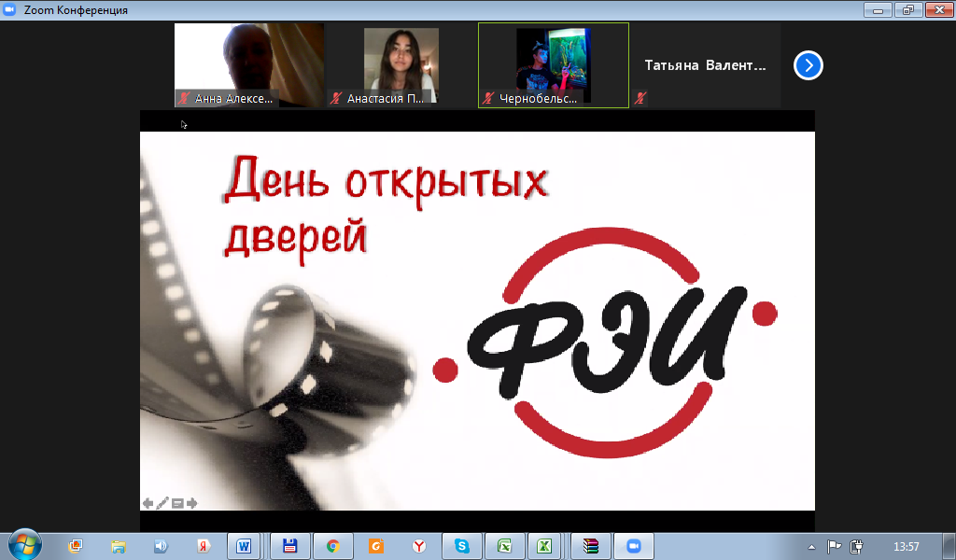Image resolution: width=956 pixels, height=560 pixels.
Task: Click the Show desktop strip at the taskbar end
Action: tap(949, 546)
